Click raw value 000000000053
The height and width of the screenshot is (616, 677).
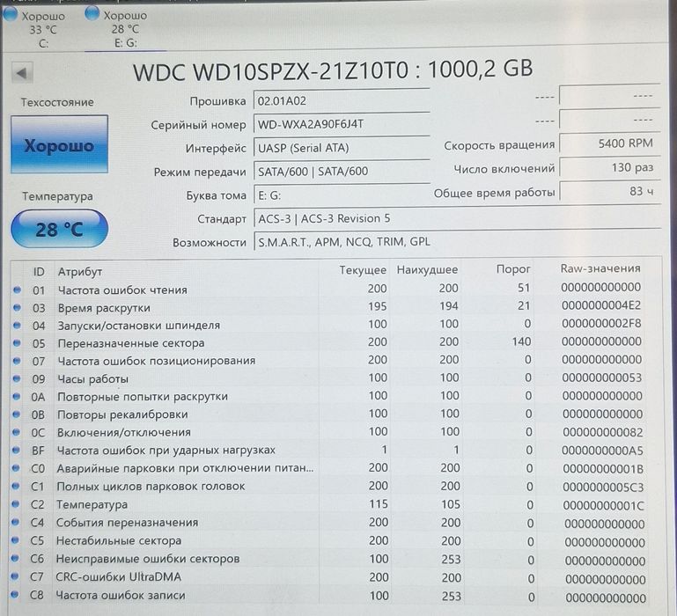pyautogui.click(x=602, y=378)
